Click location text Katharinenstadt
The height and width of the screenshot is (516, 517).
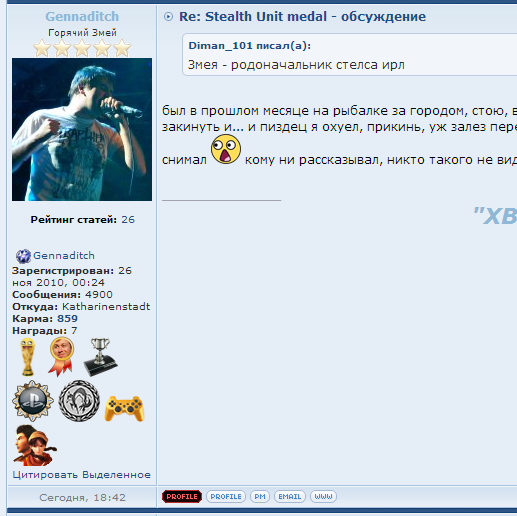106,306
